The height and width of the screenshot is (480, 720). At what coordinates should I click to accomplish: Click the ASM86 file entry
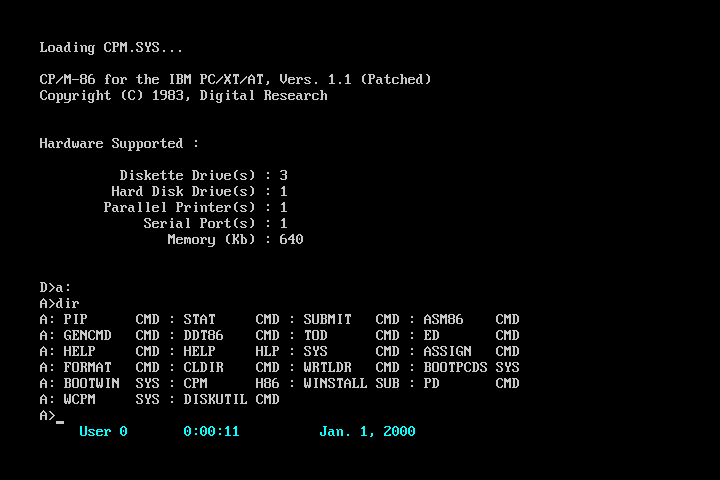(x=471, y=320)
